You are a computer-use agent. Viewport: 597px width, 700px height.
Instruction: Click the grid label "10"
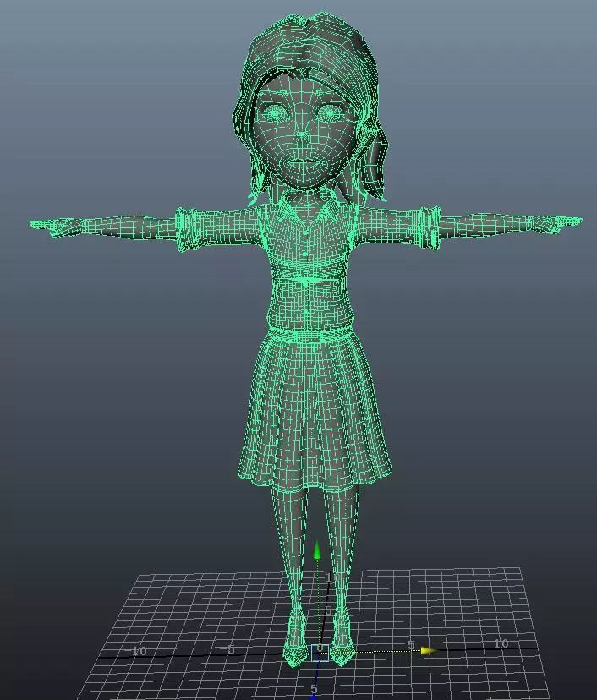tap(501, 643)
